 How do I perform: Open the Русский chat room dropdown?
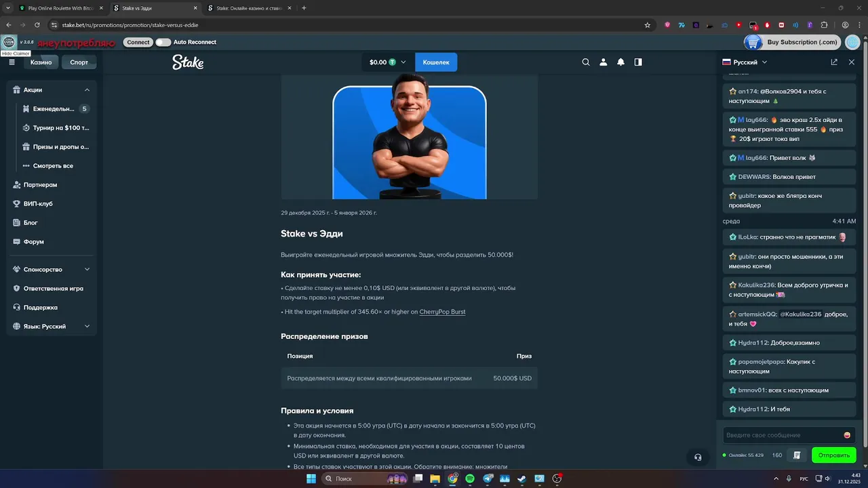745,62
